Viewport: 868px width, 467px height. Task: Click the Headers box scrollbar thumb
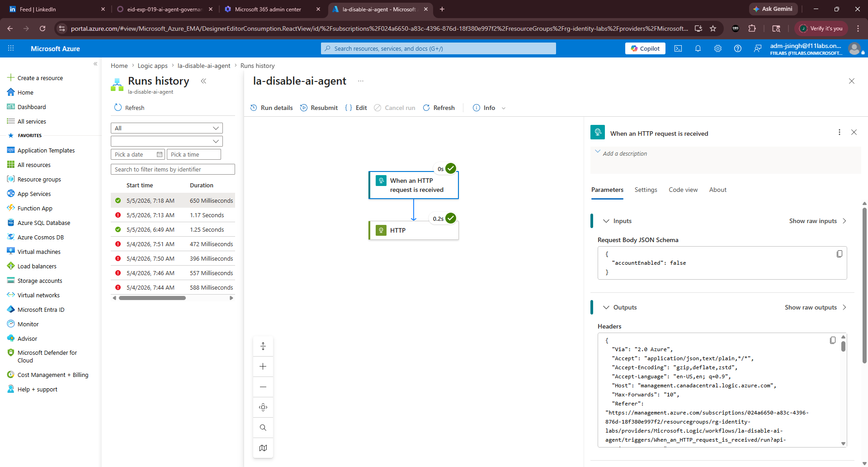click(x=843, y=346)
